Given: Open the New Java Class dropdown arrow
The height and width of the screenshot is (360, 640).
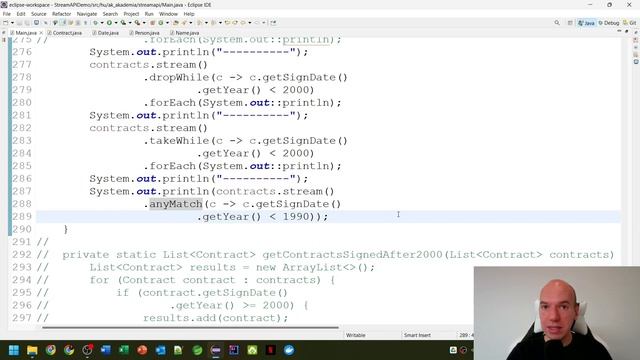Looking at the screenshot, I should point(167,23).
